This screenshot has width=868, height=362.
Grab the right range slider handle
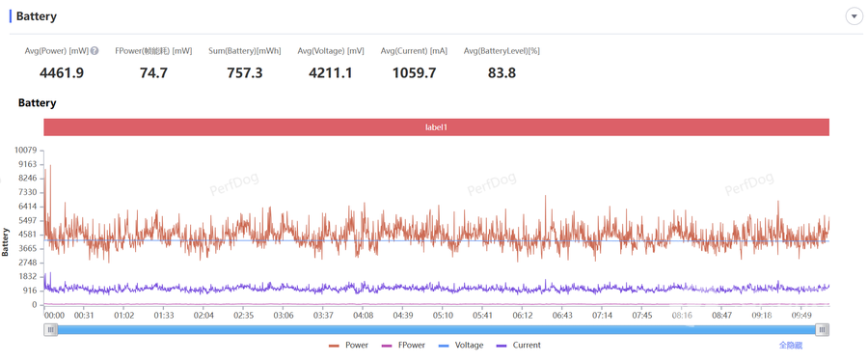point(823,330)
